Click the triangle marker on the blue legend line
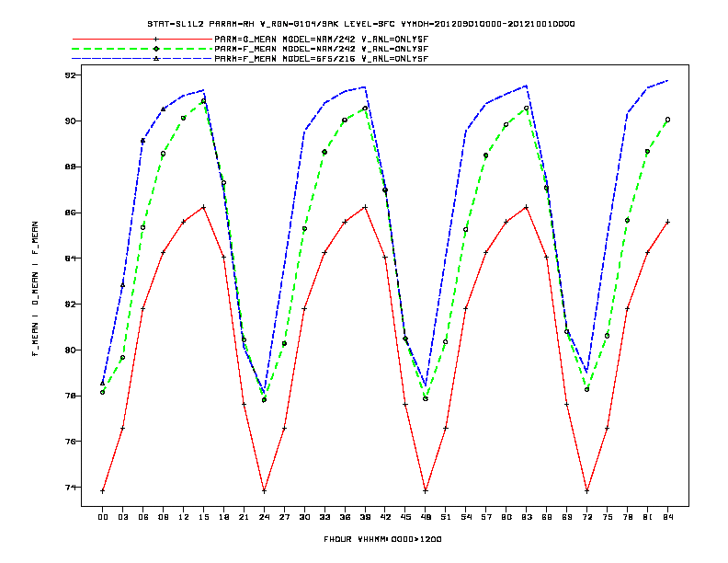 pyautogui.click(x=156, y=59)
